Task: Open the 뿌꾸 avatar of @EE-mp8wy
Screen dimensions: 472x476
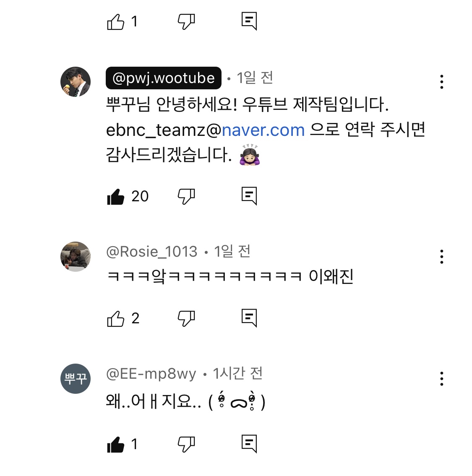Action: tap(76, 379)
